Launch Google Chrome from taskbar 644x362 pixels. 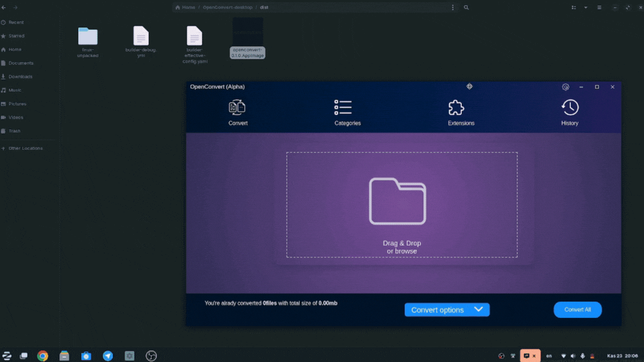point(42,356)
